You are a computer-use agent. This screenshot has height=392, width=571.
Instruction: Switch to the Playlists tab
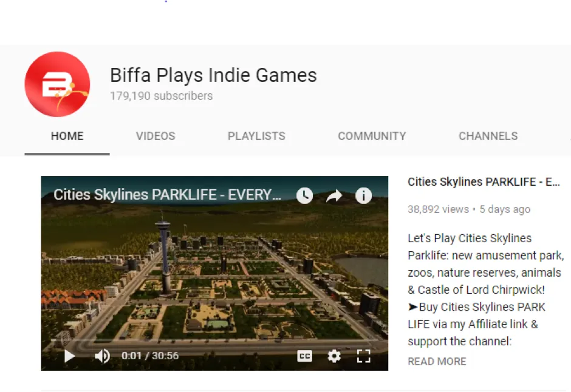[256, 136]
